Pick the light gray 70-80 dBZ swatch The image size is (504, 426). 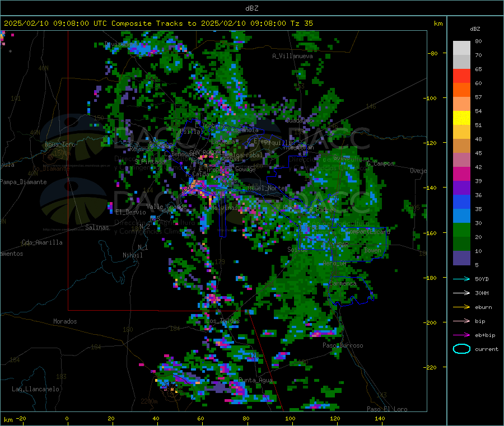(461, 48)
